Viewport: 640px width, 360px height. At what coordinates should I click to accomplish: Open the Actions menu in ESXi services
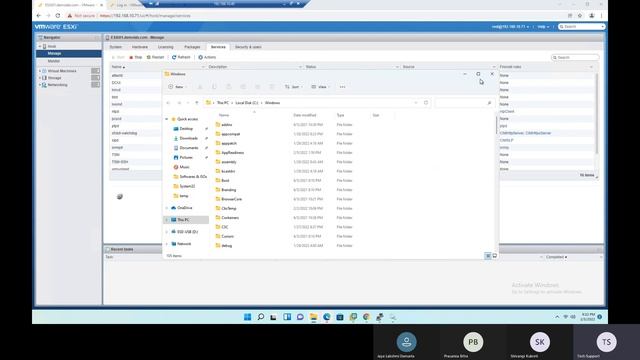click(207, 58)
